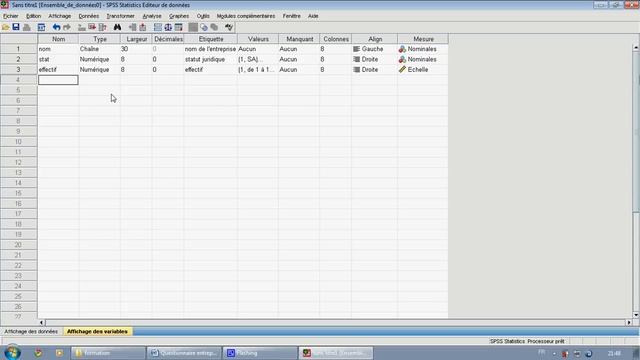Open Type cell Chaîne for nom
Image resolution: width=640 pixels, height=360 pixels.
pos(100,49)
